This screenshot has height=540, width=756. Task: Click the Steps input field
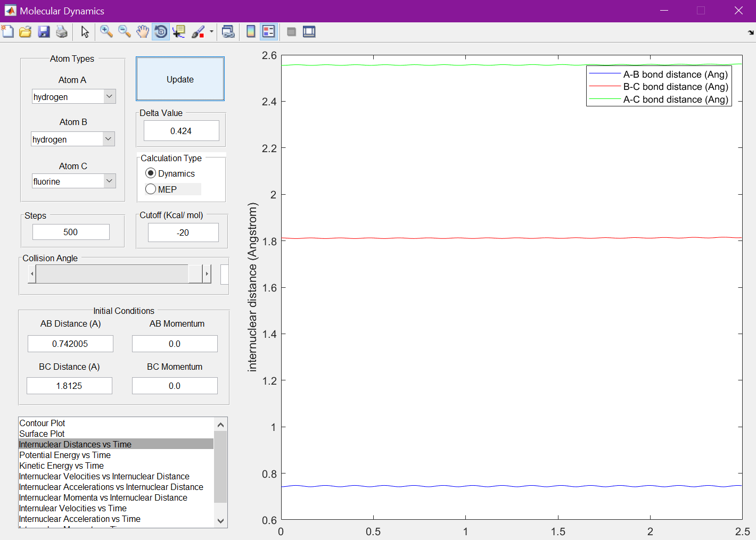[71, 232]
